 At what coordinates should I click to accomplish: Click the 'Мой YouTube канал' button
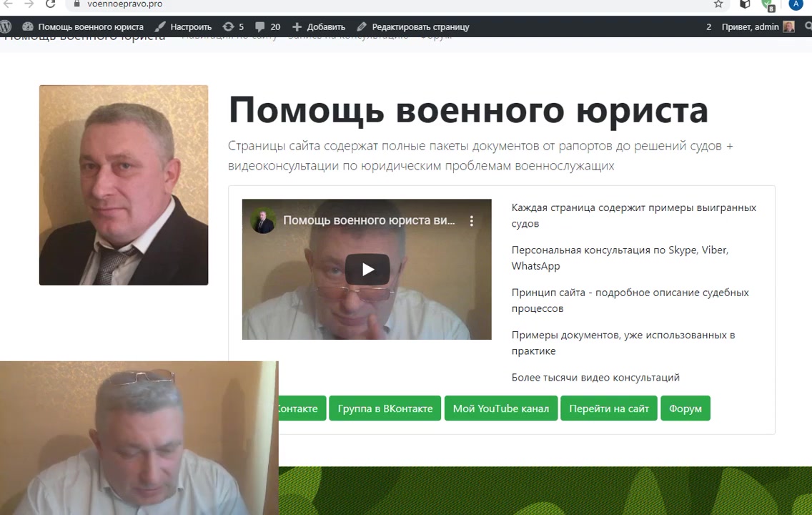501,408
